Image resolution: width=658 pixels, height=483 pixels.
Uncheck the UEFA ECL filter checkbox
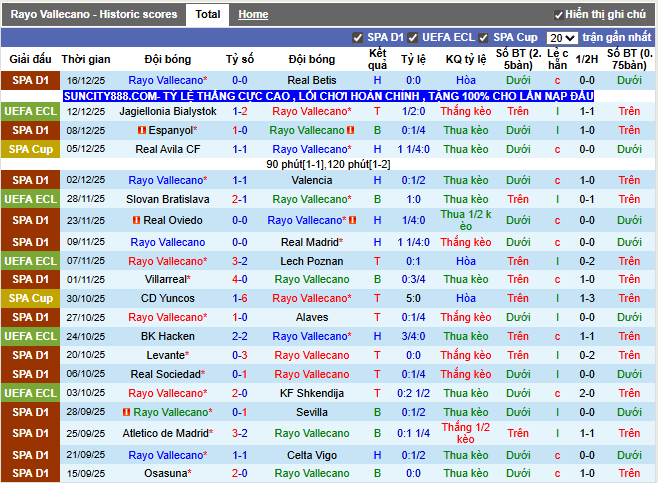[x=413, y=38]
